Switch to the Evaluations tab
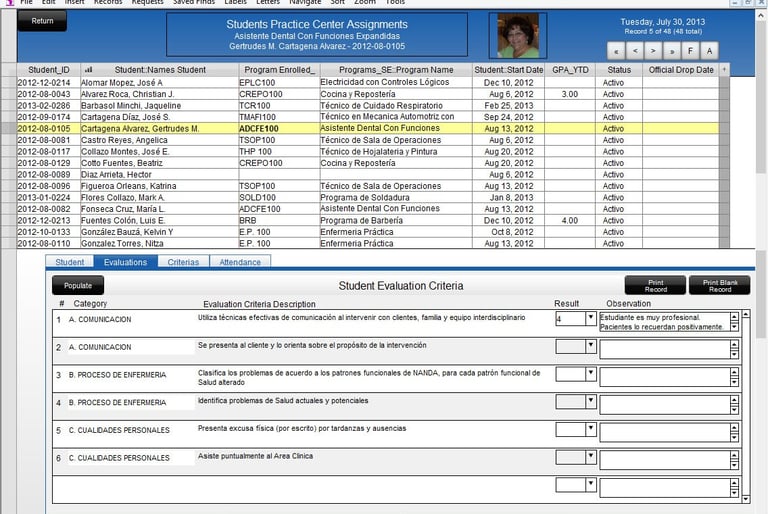 (x=125, y=262)
